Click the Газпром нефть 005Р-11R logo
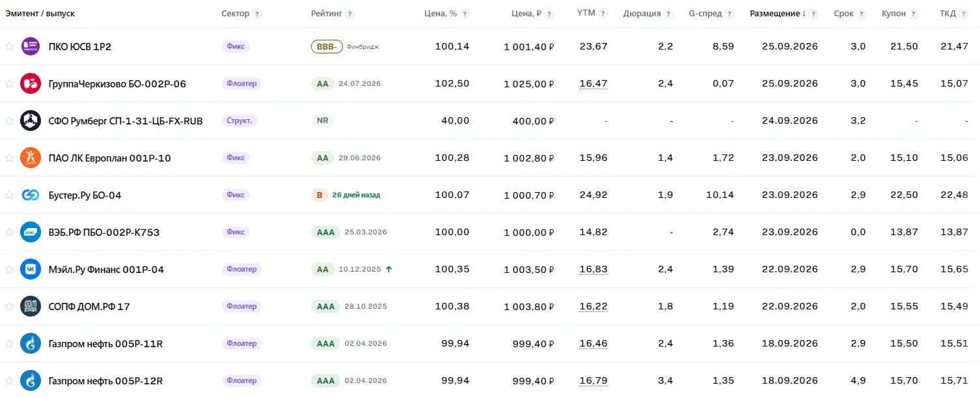Screen dimensions: 980x398 point(31,343)
